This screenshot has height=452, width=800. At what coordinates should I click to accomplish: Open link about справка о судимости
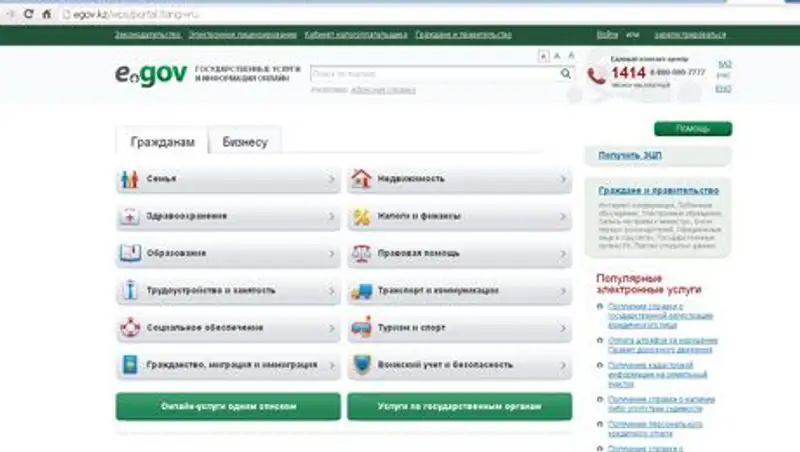661,404
